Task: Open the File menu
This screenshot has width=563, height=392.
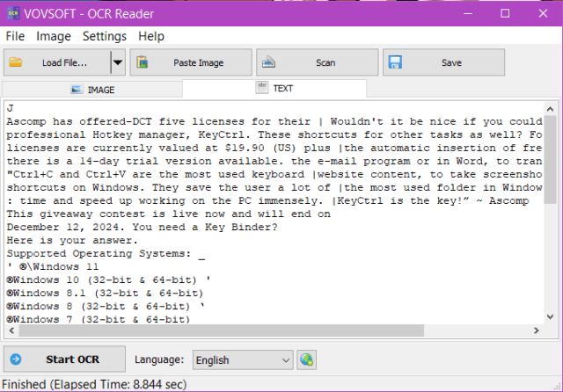Action: click(x=15, y=36)
